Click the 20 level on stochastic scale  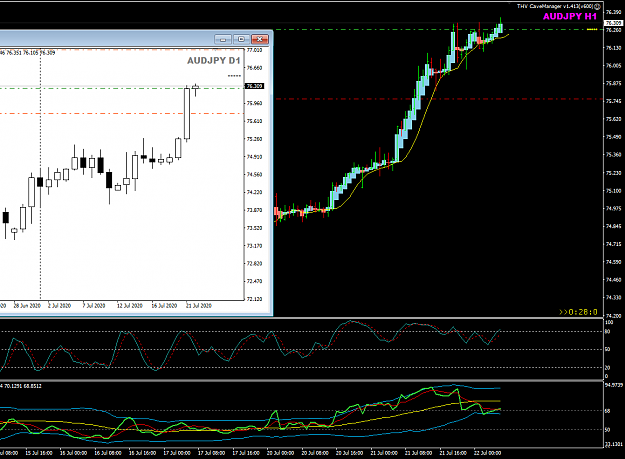[x=608, y=368]
